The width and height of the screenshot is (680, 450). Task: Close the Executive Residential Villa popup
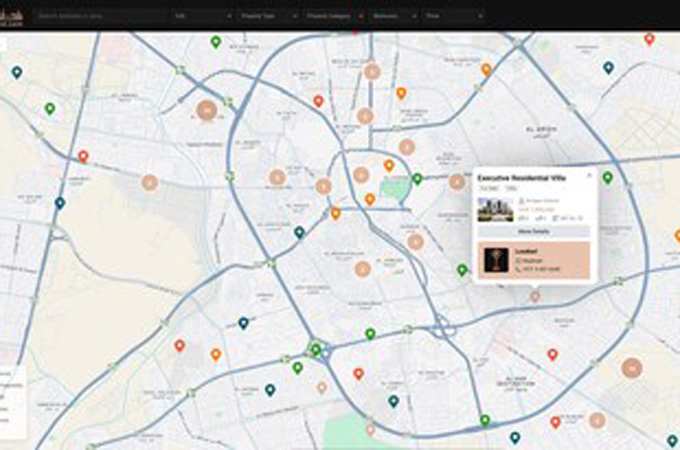click(589, 176)
